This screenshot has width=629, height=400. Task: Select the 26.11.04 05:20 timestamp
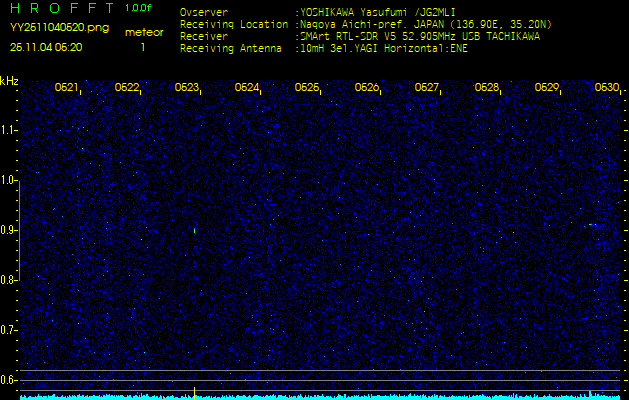click(x=46, y=47)
